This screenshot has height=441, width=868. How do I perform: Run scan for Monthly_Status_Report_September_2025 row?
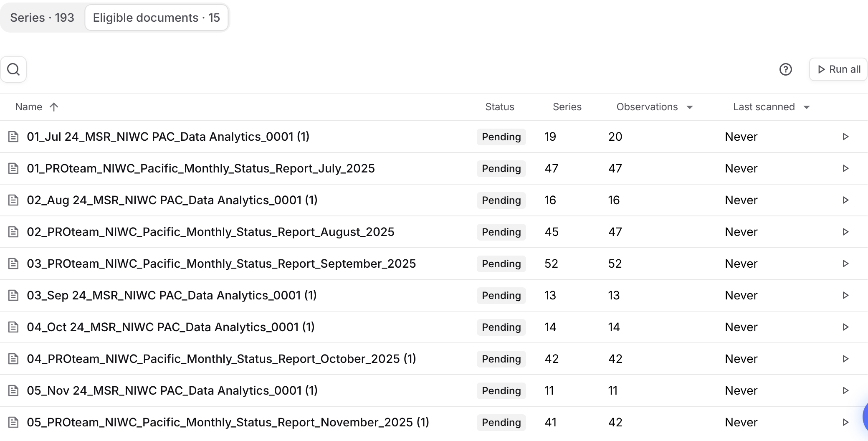point(845,264)
